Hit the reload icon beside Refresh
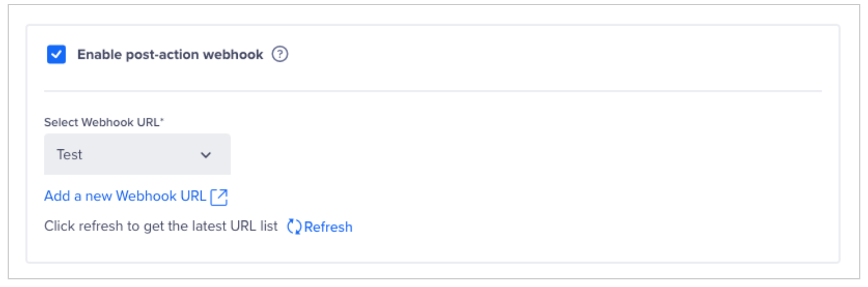 pos(294,227)
